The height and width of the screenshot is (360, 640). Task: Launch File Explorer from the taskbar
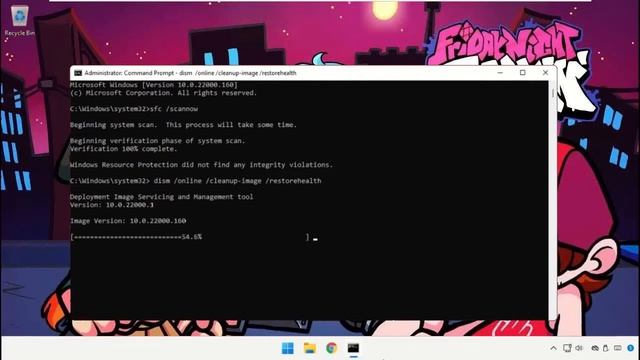click(310, 348)
